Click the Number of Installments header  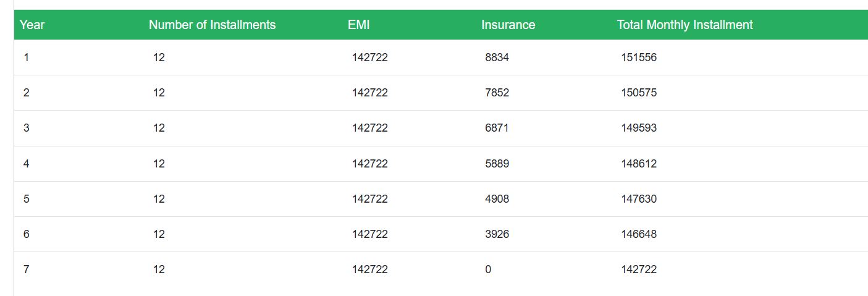(x=212, y=25)
